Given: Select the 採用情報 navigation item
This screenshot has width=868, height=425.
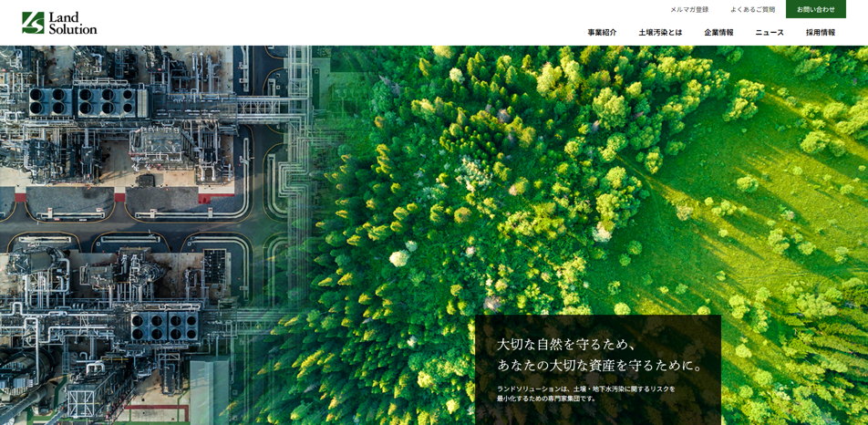Looking at the screenshot, I should tap(821, 32).
